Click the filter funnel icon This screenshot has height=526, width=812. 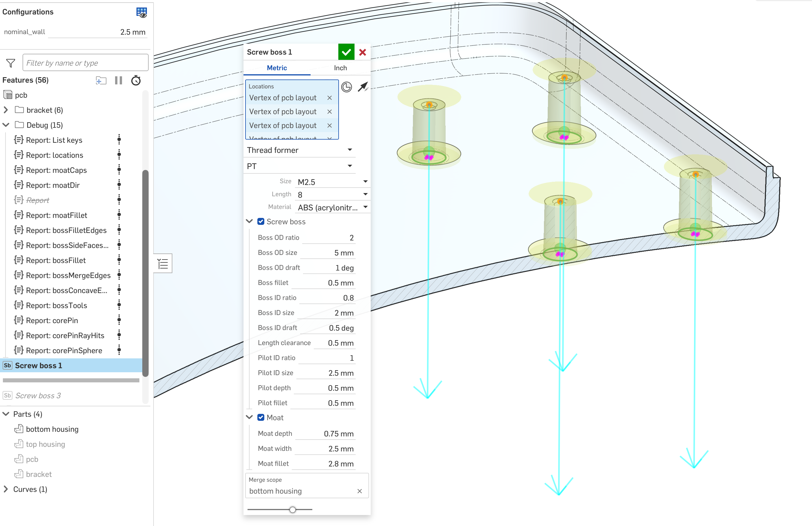(x=11, y=63)
